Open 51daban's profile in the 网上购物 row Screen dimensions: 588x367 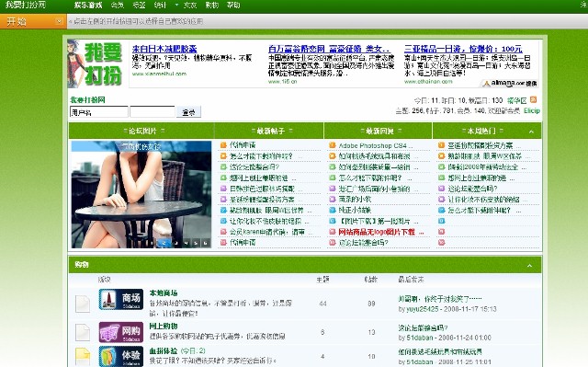click(x=420, y=338)
